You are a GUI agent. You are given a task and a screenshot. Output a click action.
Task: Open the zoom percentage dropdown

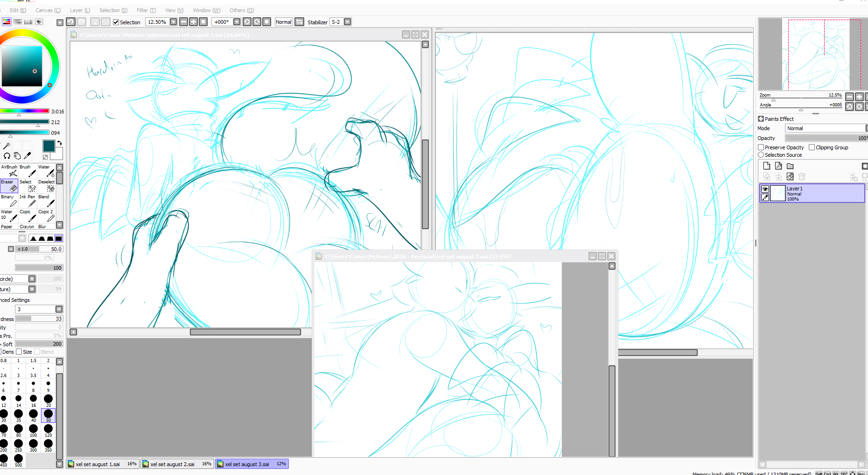tap(174, 22)
